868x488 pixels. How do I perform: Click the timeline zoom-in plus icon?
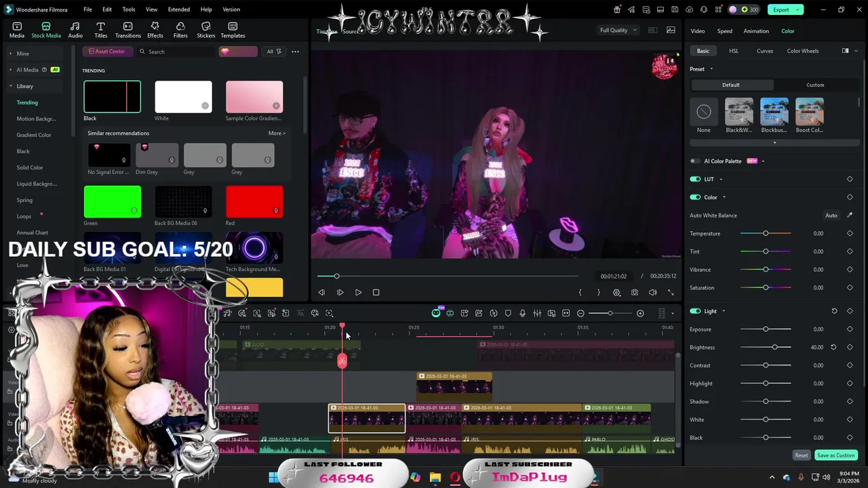[640, 313]
